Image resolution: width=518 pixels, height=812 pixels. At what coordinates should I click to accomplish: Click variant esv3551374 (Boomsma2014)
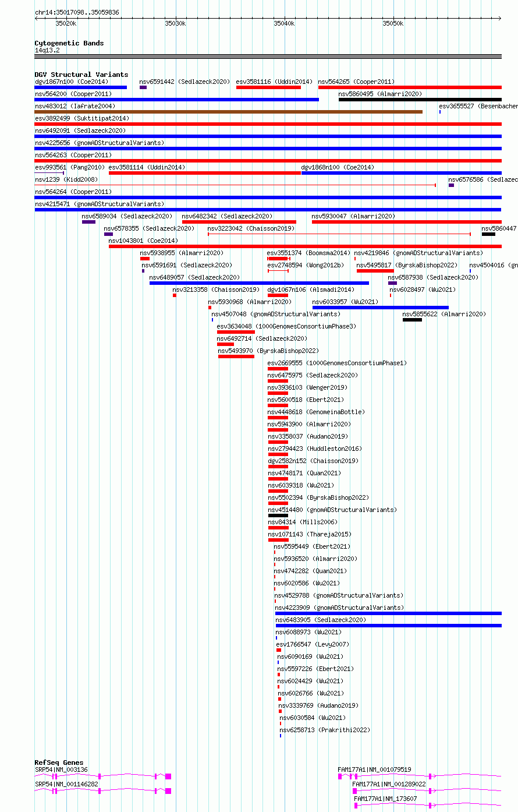click(x=279, y=259)
